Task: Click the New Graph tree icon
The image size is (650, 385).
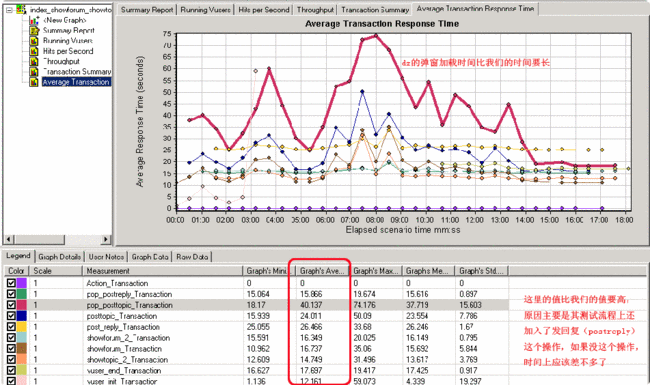Action: (x=34, y=20)
